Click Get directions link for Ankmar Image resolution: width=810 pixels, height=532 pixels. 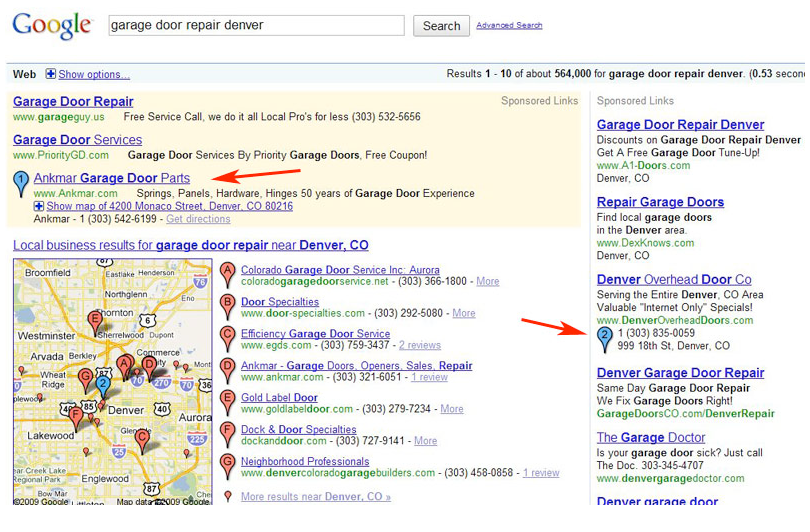(198, 219)
